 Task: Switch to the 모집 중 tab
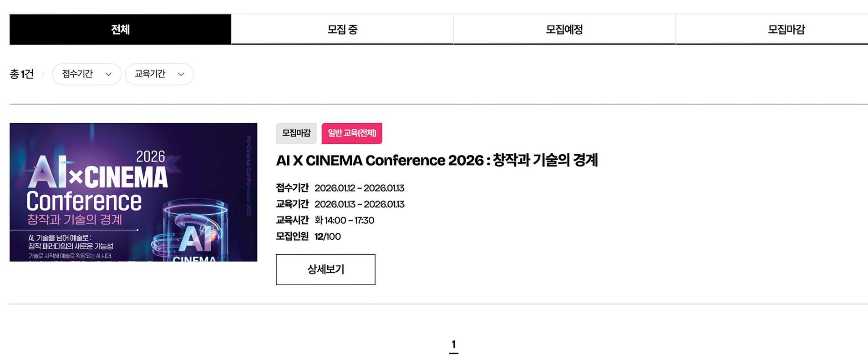[342, 30]
